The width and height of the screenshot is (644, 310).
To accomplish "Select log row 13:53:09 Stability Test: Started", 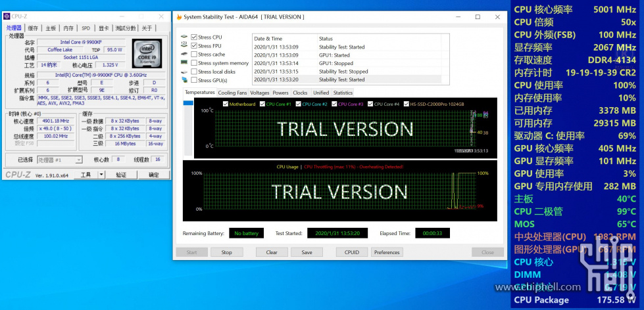I will (347, 47).
